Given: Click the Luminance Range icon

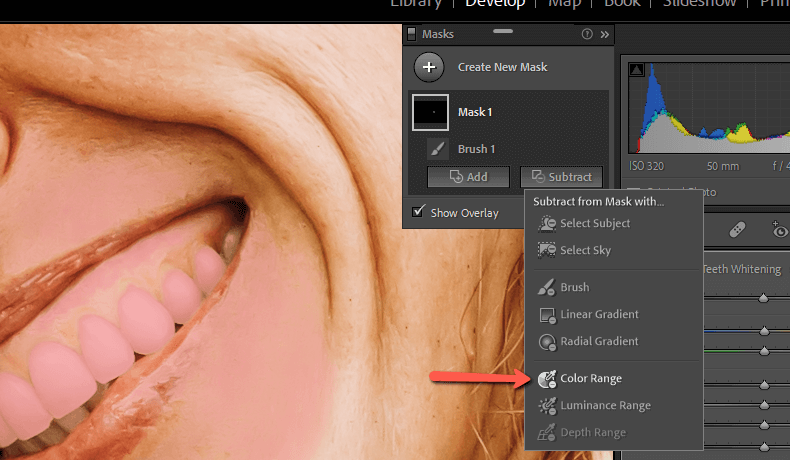Looking at the screenshot, I should click(547, 406).
